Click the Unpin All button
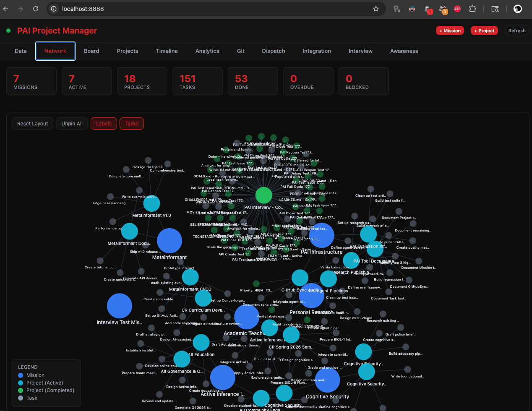Viewport: 532px width, 411px height. [x=72, y=124]
